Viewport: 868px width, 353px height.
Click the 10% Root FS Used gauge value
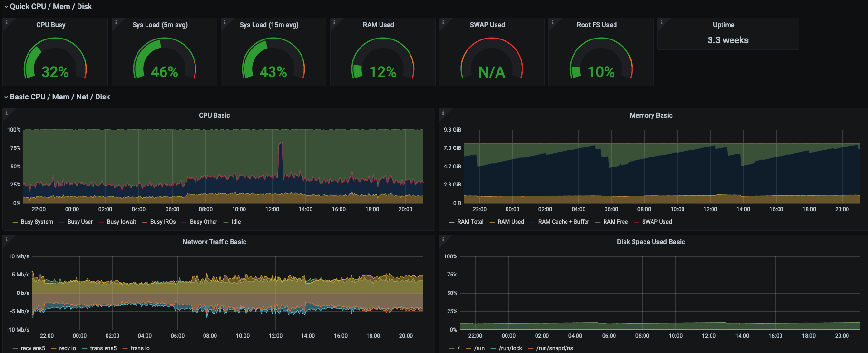pos(601,72)
